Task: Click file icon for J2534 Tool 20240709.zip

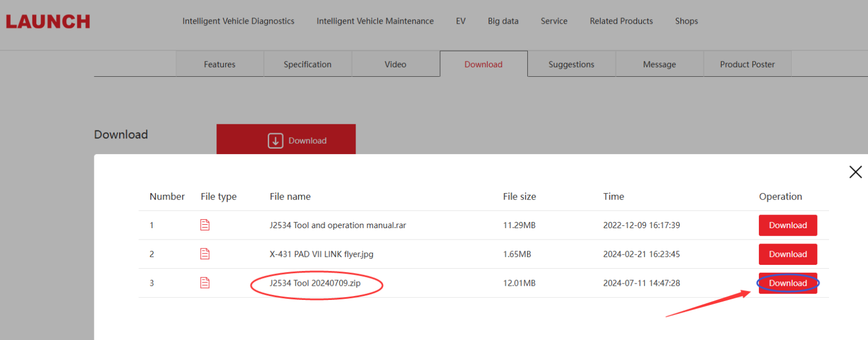Action: tap(205, 283)
